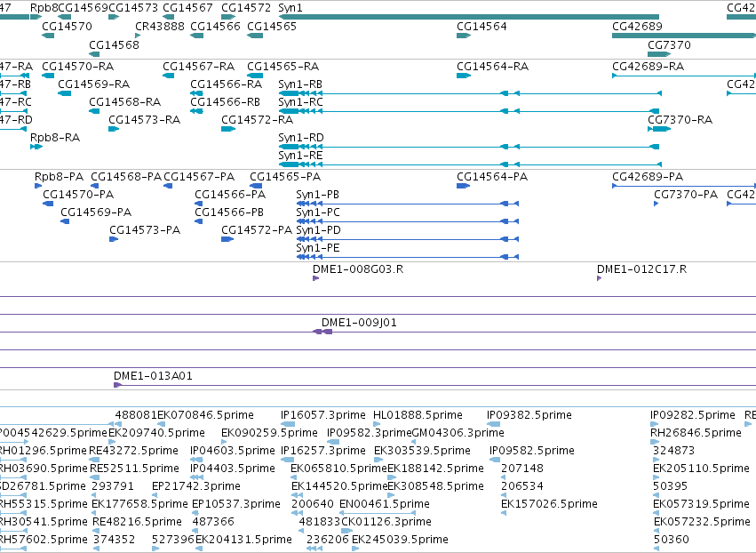756x553 pixels.
Task: Select EST RE48216.5prime
Action: pos(96,531)
